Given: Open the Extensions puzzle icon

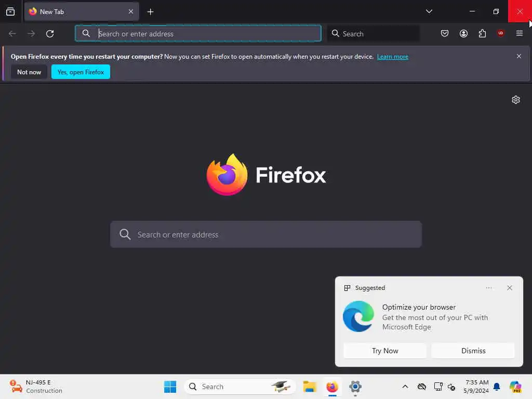Looking at the screenshot, I should [482, 33].
